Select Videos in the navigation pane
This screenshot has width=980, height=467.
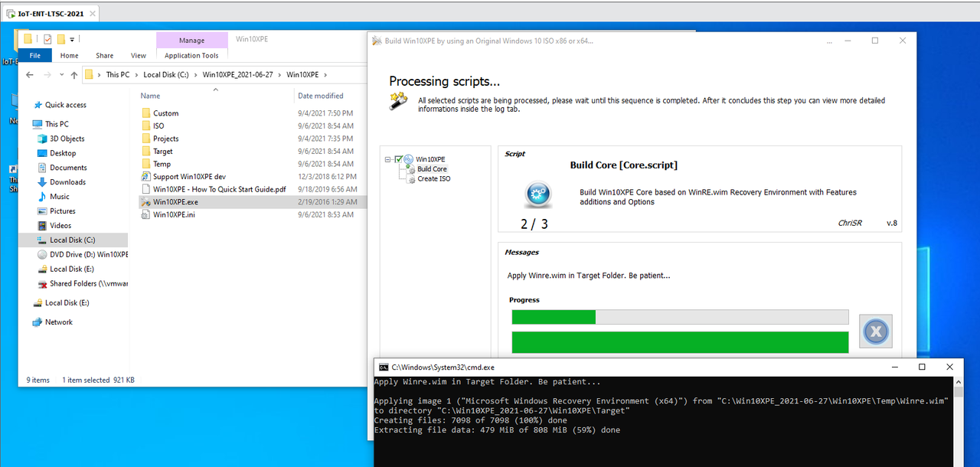click(x=60, y=226)
